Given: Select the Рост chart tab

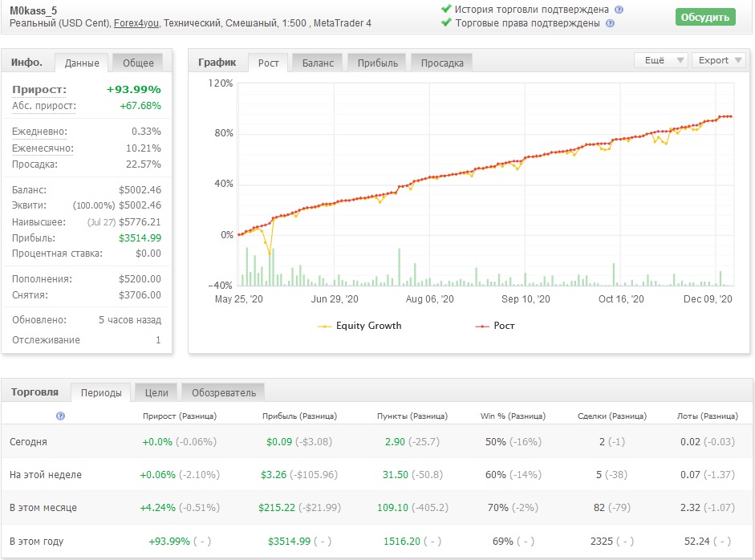Looking at the screenshot, I should [x=268, y=63].
